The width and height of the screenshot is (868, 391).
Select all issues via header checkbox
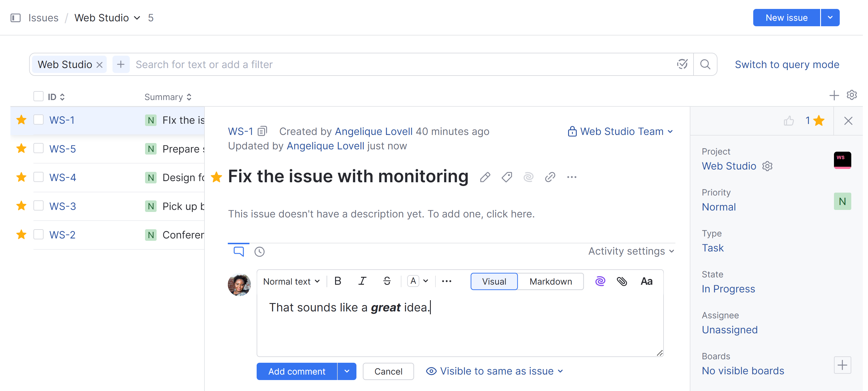coord(38,96)
